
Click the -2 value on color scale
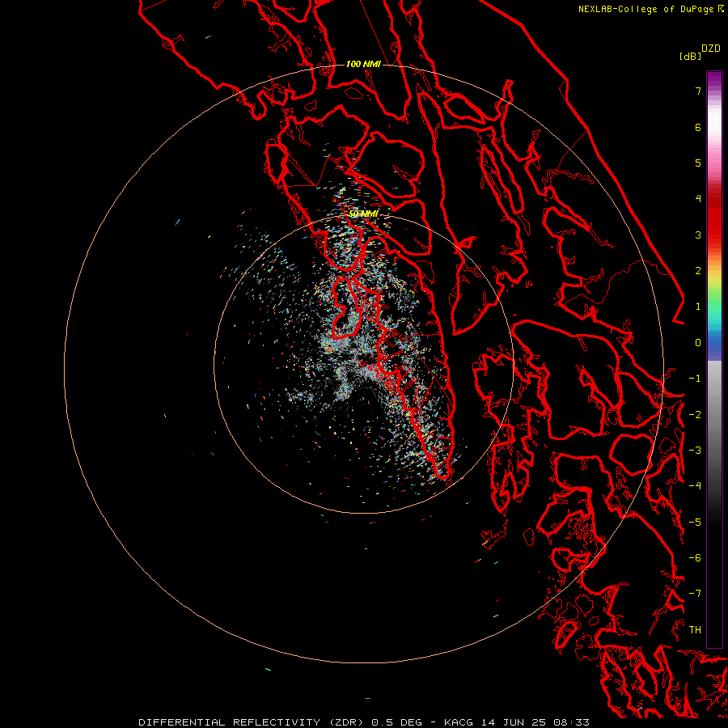click(695, 415)
